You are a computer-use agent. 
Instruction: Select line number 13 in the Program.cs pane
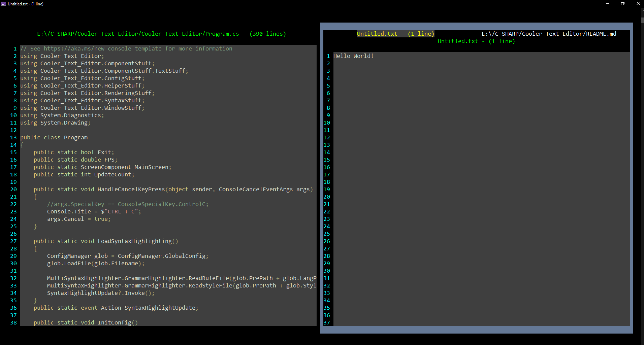13,137
